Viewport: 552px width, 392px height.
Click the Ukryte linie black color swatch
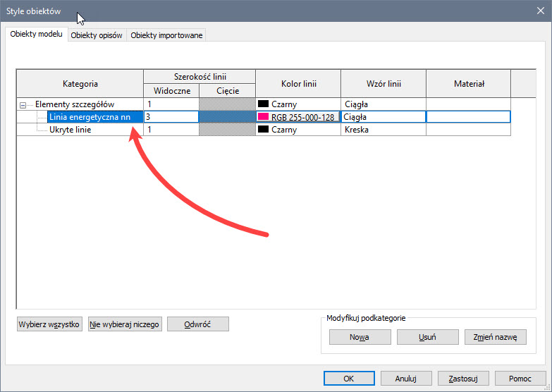coord(264,130)
